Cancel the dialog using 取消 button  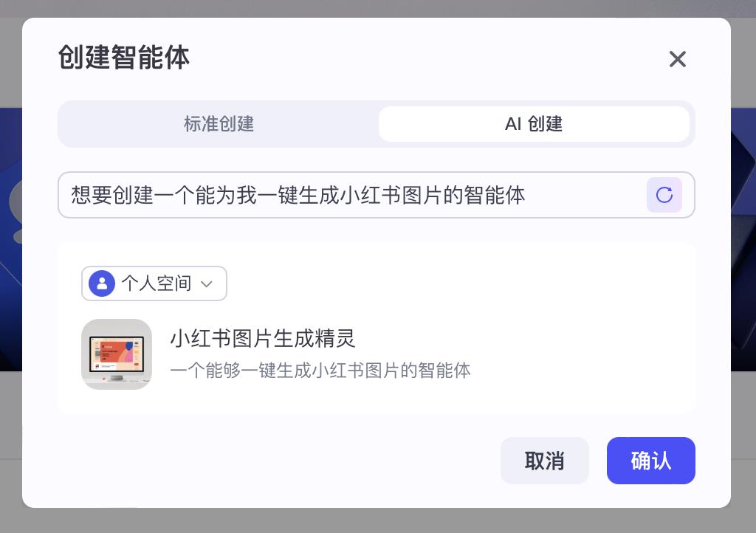click(545, 461)
